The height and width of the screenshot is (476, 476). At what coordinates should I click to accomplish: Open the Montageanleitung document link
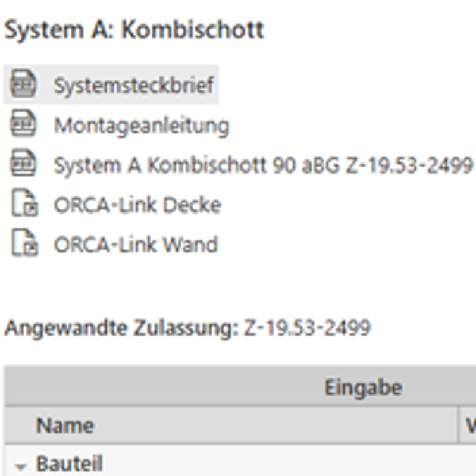pos(142,125)
